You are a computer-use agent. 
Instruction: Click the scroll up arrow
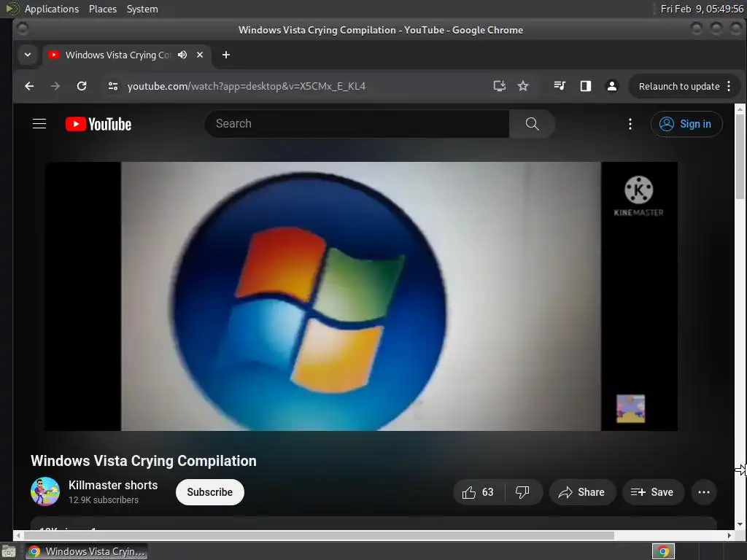click(x=740, y=109)
